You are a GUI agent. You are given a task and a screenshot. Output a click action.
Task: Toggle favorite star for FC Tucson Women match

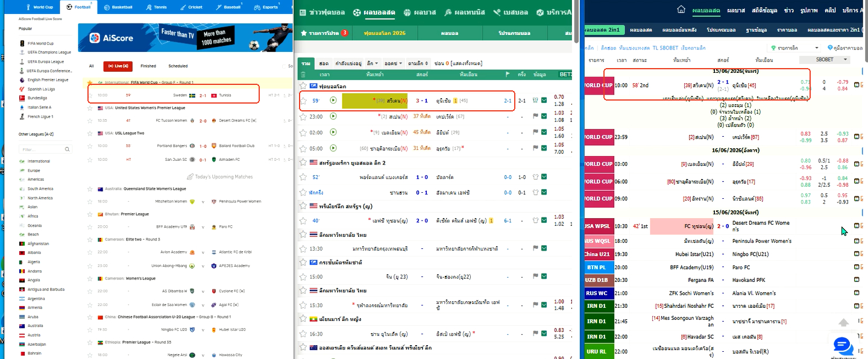coord(91,120)
